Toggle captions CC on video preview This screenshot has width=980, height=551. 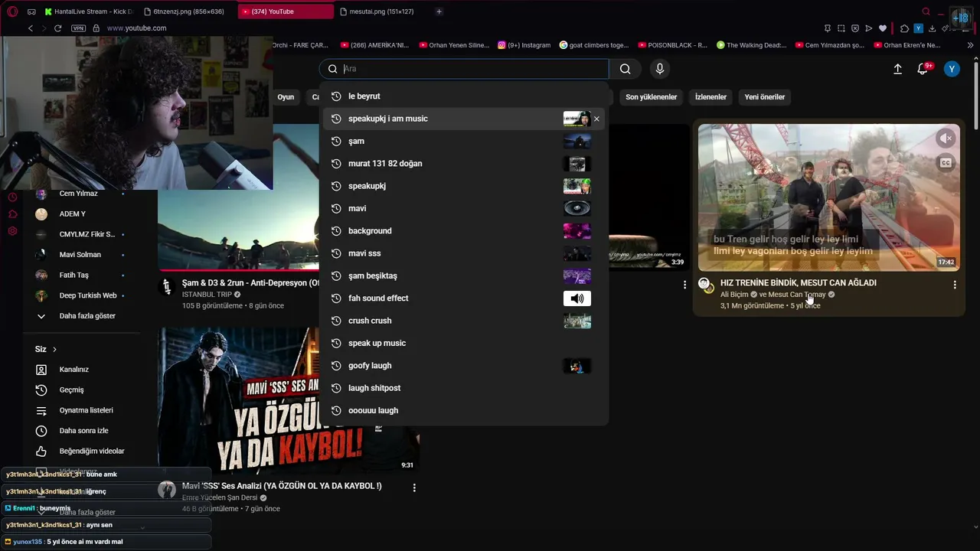pyautogui.click(x=946, y=163)
